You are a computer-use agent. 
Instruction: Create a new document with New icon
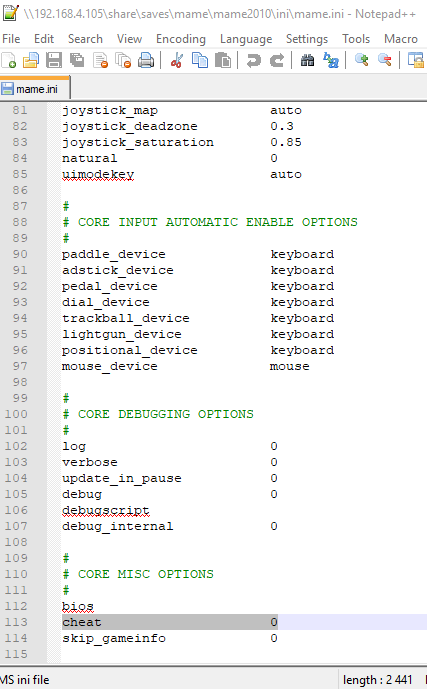tap(9, 60)
